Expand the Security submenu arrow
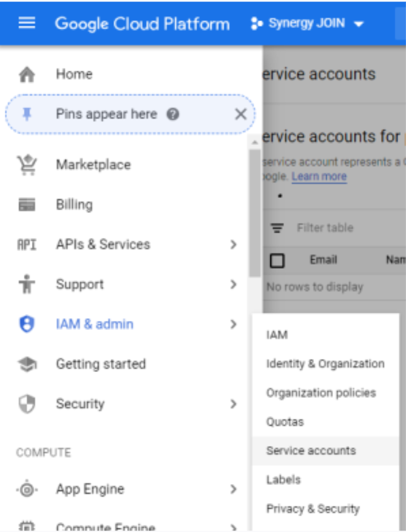406x532 pixels. tap(233, 404)
